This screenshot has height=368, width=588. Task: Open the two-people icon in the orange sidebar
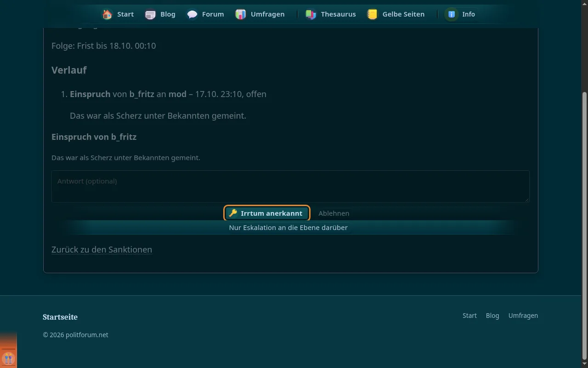tap(8, 358)
